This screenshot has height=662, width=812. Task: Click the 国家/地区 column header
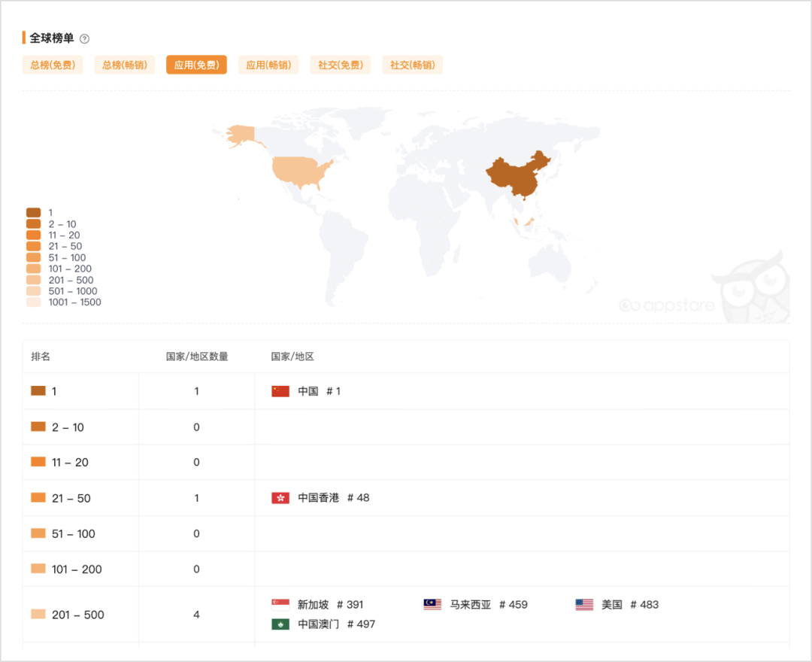(x=292, y=357)
